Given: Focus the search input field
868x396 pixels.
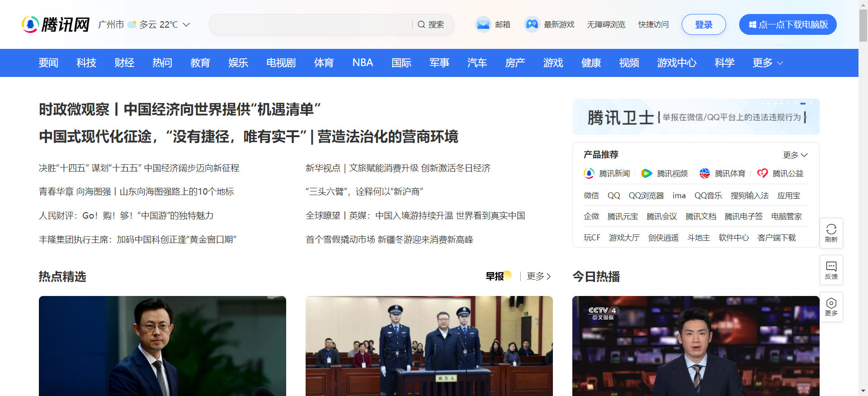Looking at the screenshot, I should (x=311, y=24).
